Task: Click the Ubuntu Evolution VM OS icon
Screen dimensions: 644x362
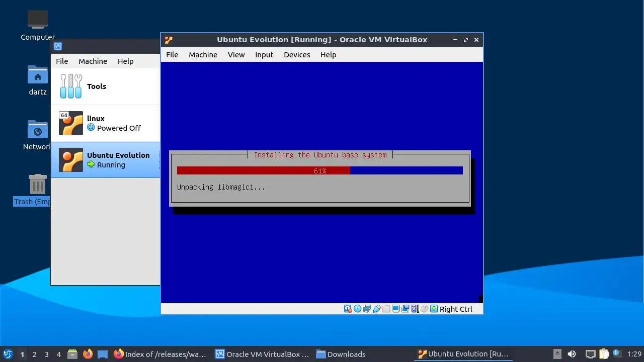Action: tap(71, 160)
